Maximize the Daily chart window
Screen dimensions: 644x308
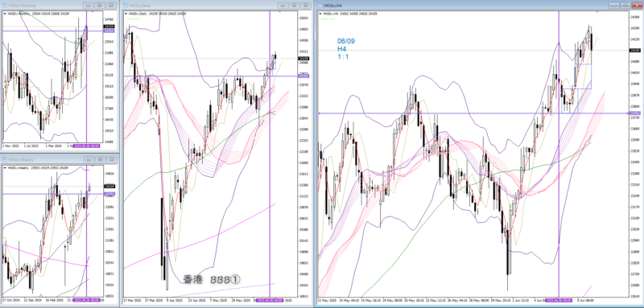pyautogui.click(x=294, y=6)
